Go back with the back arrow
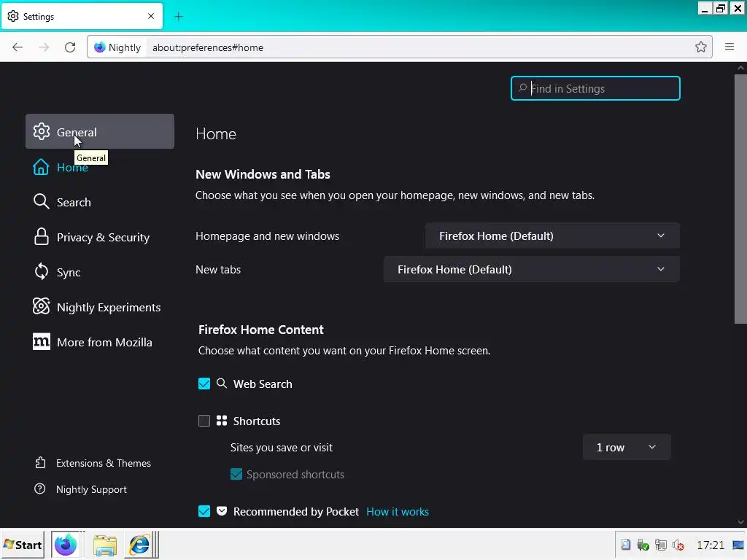The width and height of the screenshot is (747, 560). [x=18, y=47]
